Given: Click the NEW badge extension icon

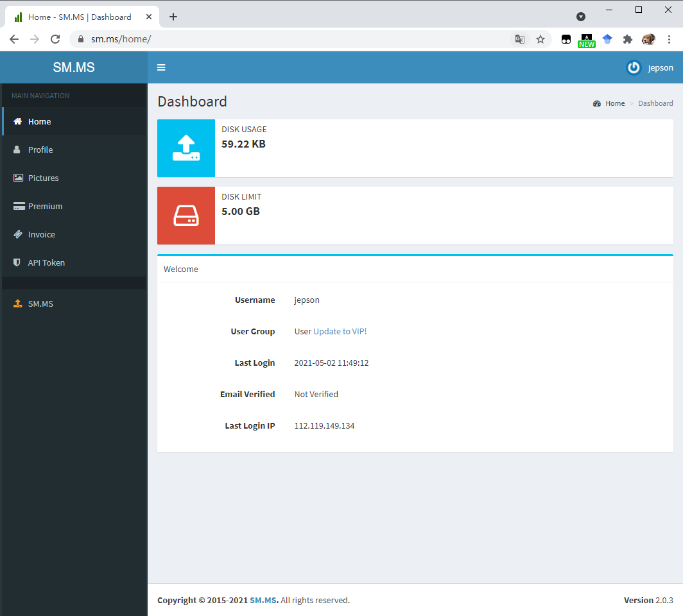Looking at the screenshot, I should pyautogui.click(x=586, y=40).
